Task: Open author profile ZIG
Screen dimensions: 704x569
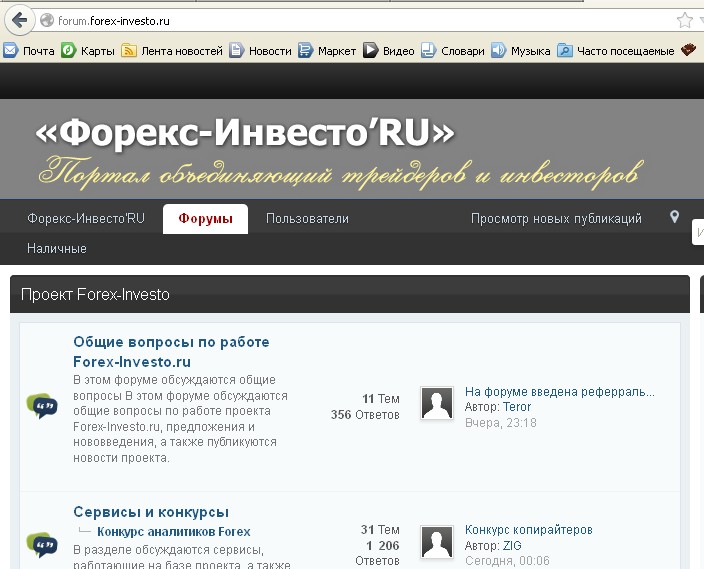Action: click(512, 546)
